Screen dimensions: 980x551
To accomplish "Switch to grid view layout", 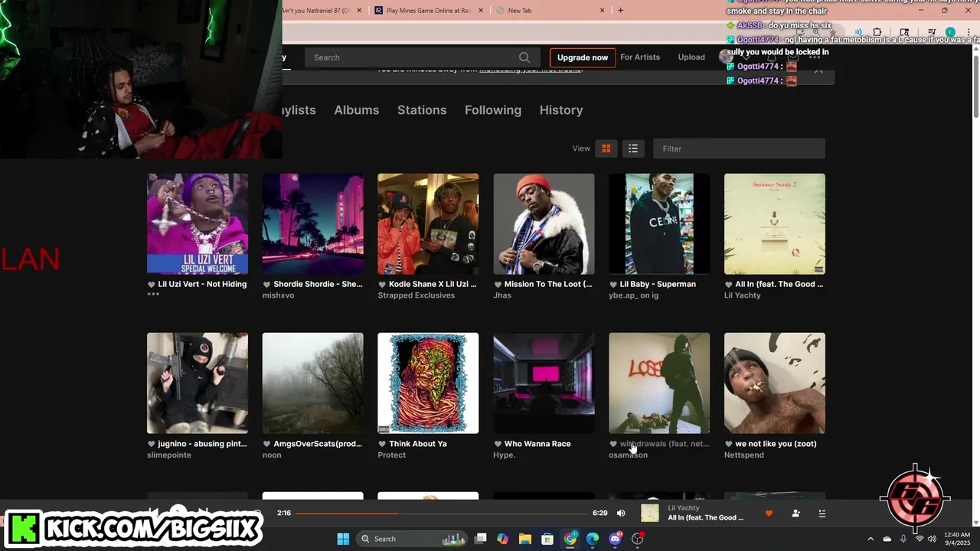I will point(606,148).
